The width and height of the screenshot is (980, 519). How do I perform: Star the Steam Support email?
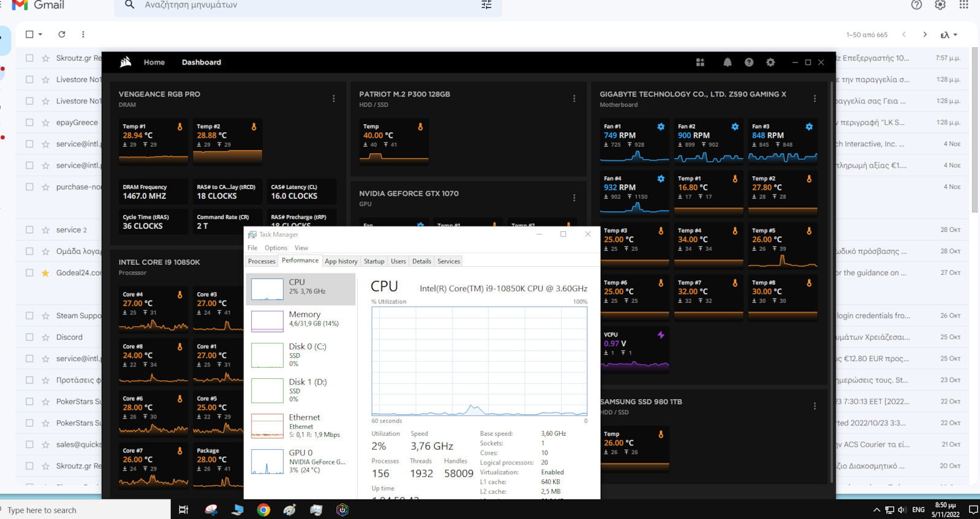tap(45, 316)
